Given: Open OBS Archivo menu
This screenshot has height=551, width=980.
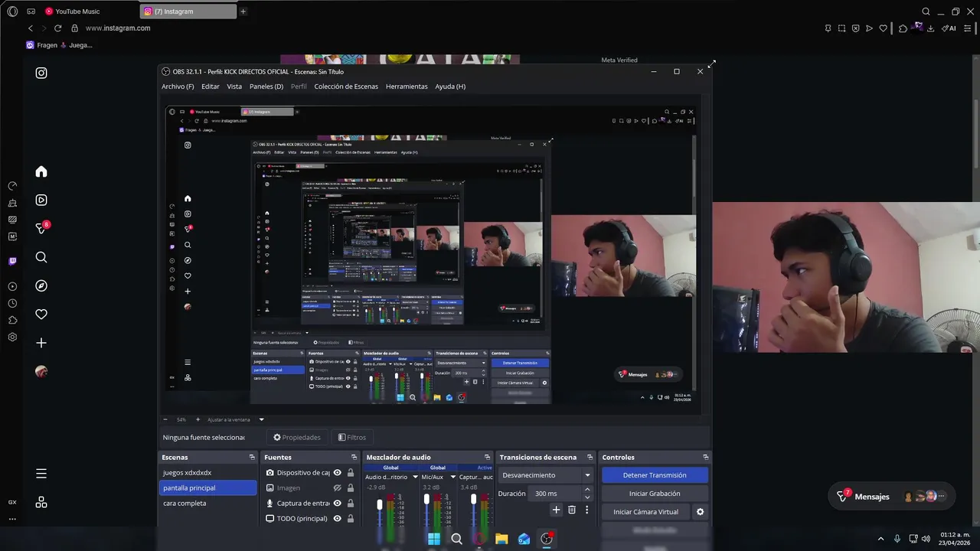Looking at the screenshot, I should tap(178, 86).
